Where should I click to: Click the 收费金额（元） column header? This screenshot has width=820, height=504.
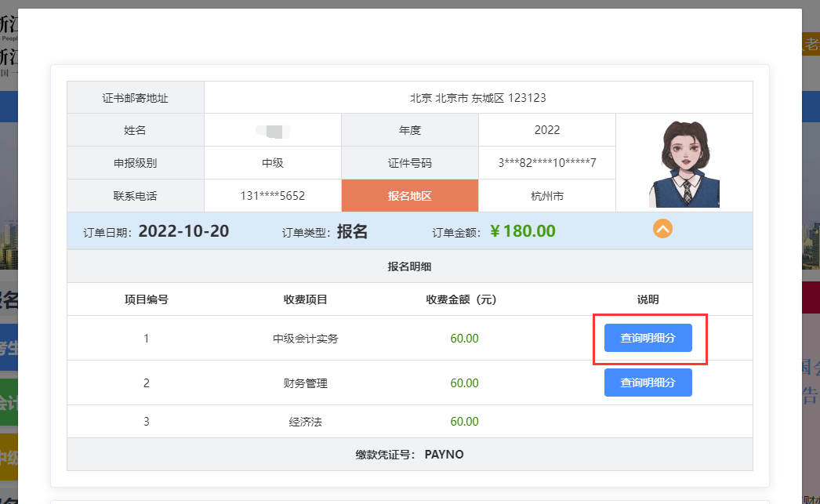[x=463, y=299]
